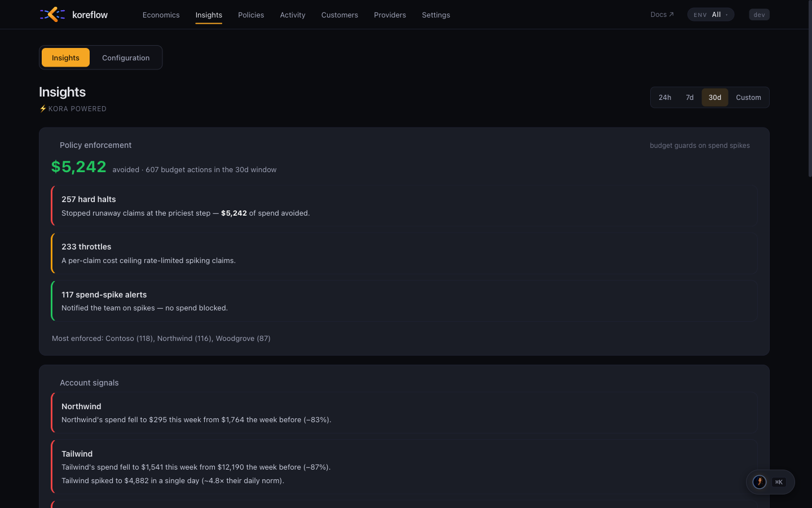Click the 'Insights' page heading

(63, 92)
